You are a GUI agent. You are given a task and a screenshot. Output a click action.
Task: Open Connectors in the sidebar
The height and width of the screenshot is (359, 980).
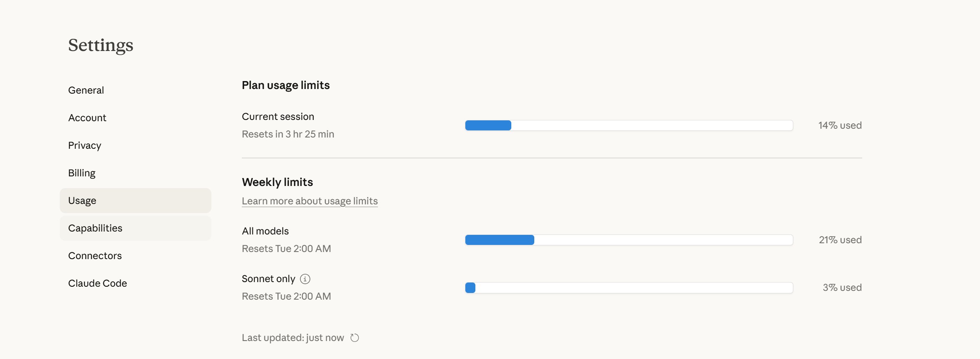pos(95,256)
